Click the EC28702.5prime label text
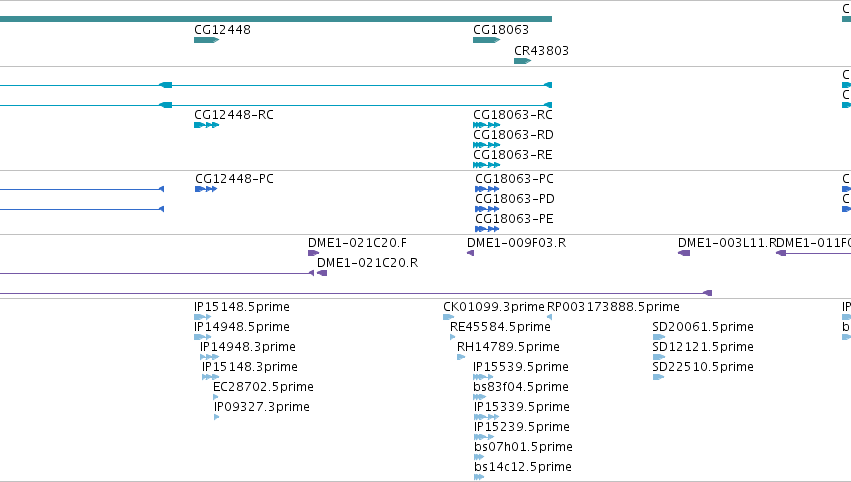 [x=263, y=386]
